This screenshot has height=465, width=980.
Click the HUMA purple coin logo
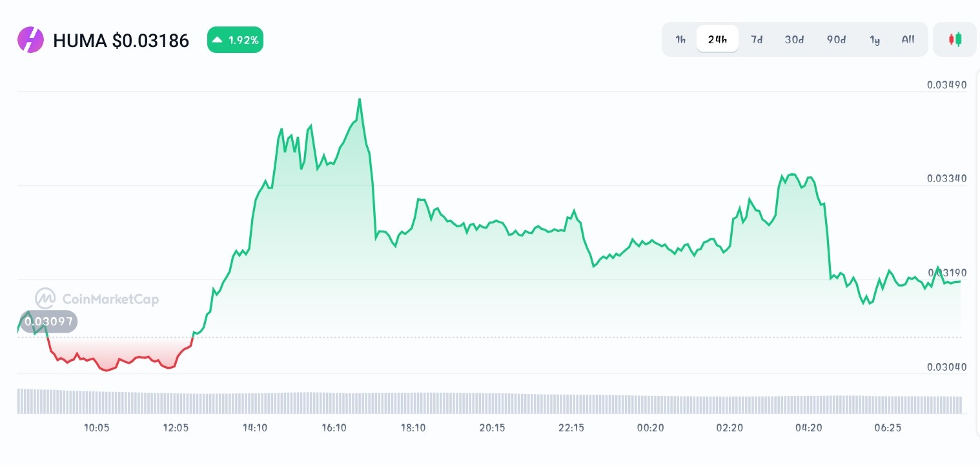(30, 40)
